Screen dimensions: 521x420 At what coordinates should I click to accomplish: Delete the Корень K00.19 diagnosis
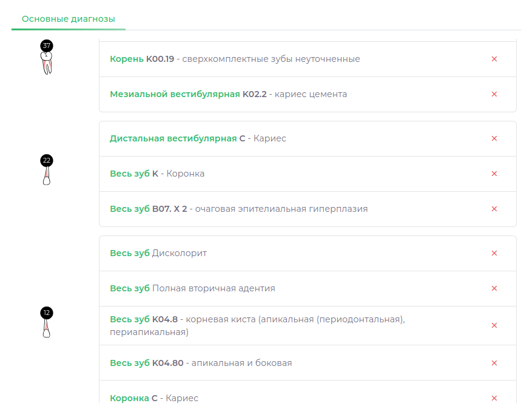495,59
